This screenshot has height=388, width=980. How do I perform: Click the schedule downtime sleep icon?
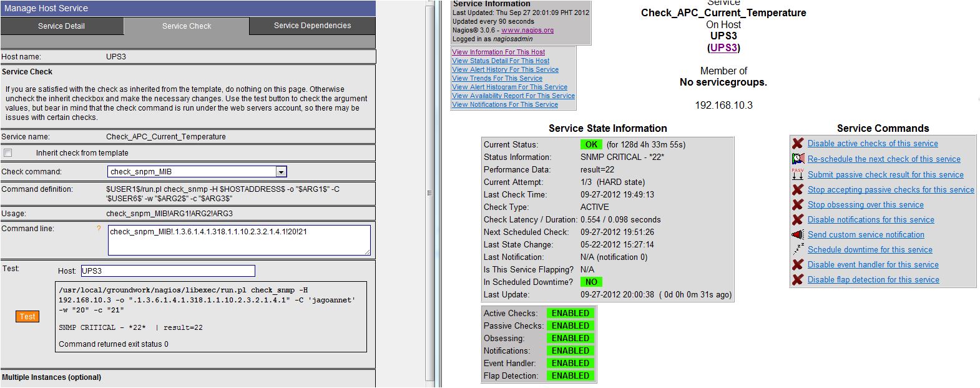(x=798, y=249)
